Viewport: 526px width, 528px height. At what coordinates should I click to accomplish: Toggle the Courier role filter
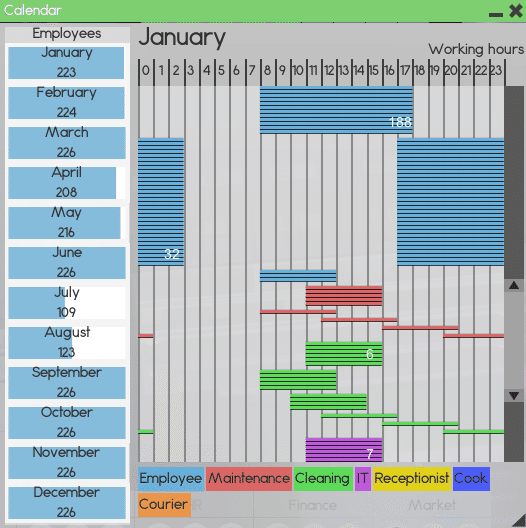click(x=164, y=505)
